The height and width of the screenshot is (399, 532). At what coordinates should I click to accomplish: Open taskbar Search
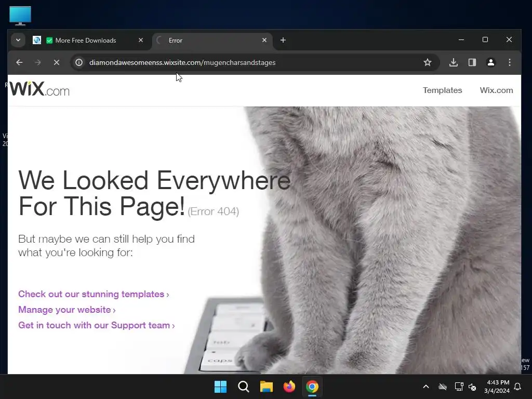(244, 387)
